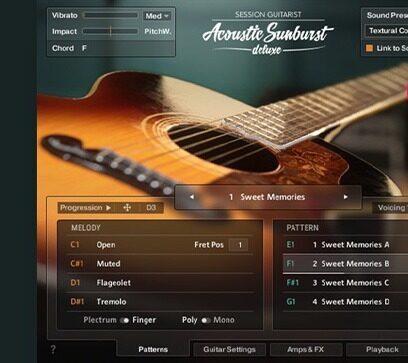Open the Voicing selector
The height and width of the screenshot is (363, 408).
point(391,208)
